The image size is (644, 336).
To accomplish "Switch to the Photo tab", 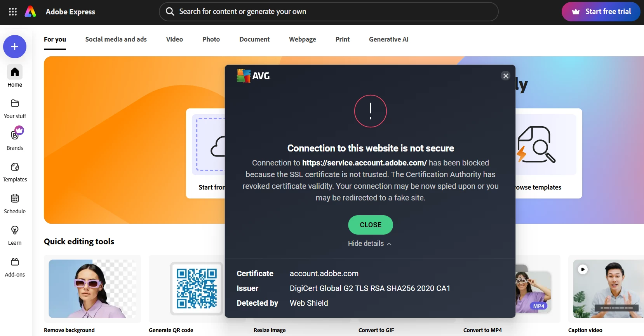I will click(211, 39).
